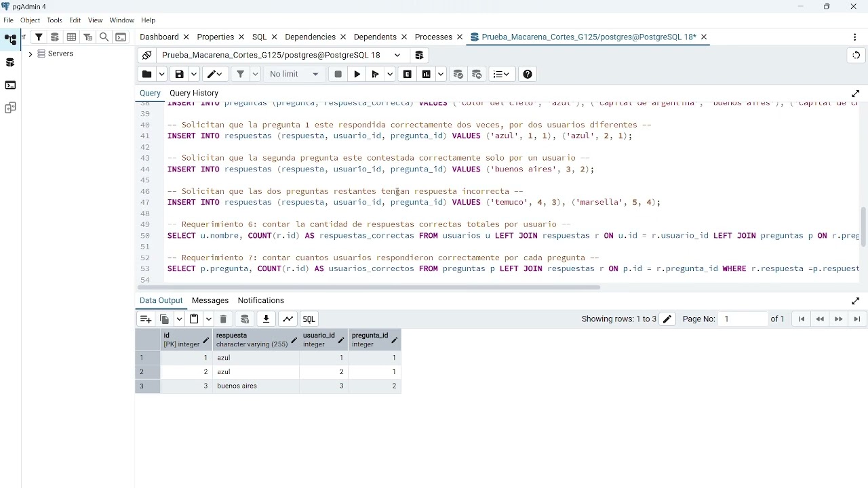Open PSQL Tool from browser toolbar
The image size is (868, 488).
pos(121,37)
